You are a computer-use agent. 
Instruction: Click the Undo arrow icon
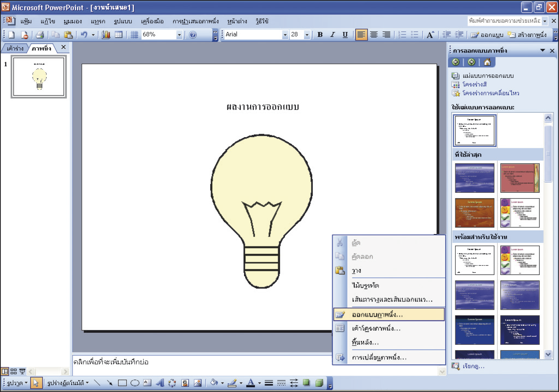pyautogui.click(x=84, y=35)
